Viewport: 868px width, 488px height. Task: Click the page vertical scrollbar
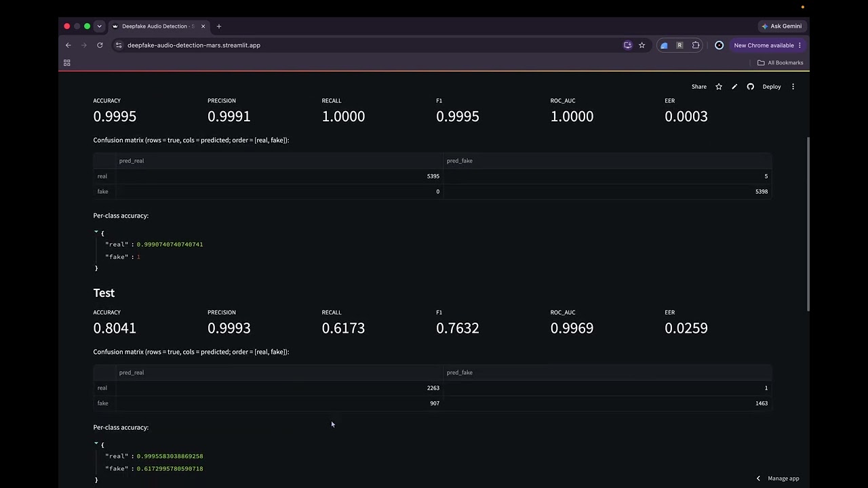807,224
